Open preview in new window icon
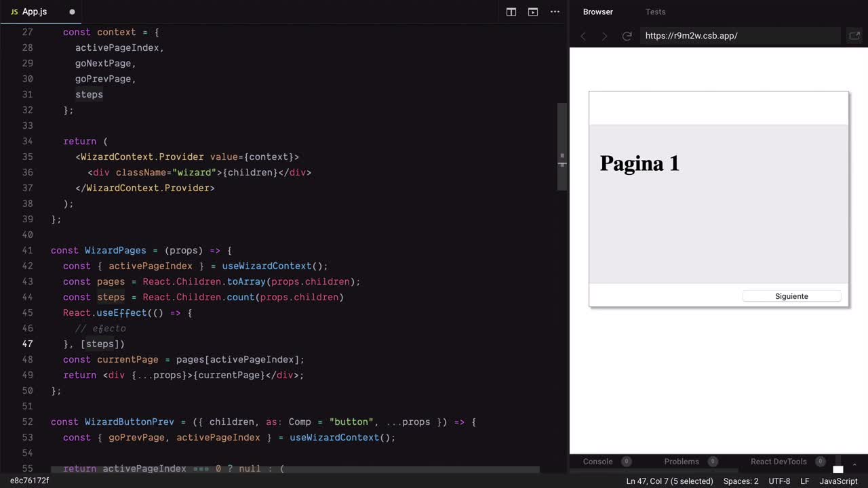Viewport: 868px width, 488px height. pos(854,36)
